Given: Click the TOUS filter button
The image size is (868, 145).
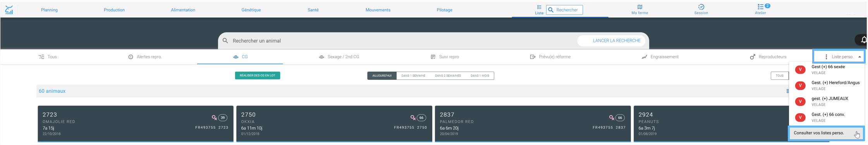Looking at the screenshot, I should click(779, 76).
